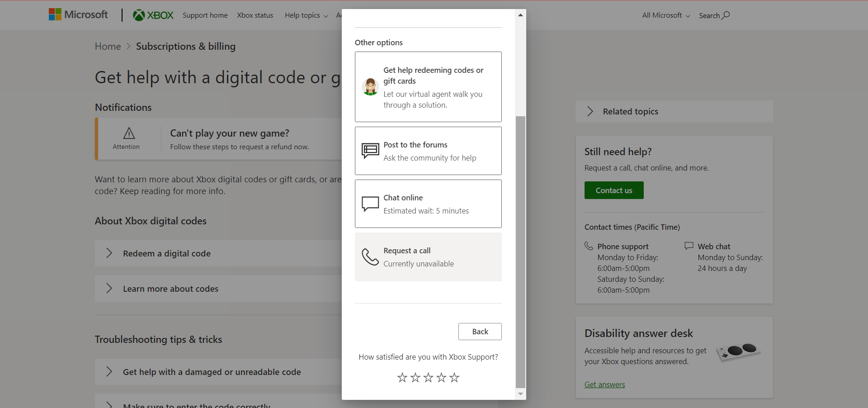Viewport: 868px width, 408px height.
Task: Start Chat online option
Action: 428,204
